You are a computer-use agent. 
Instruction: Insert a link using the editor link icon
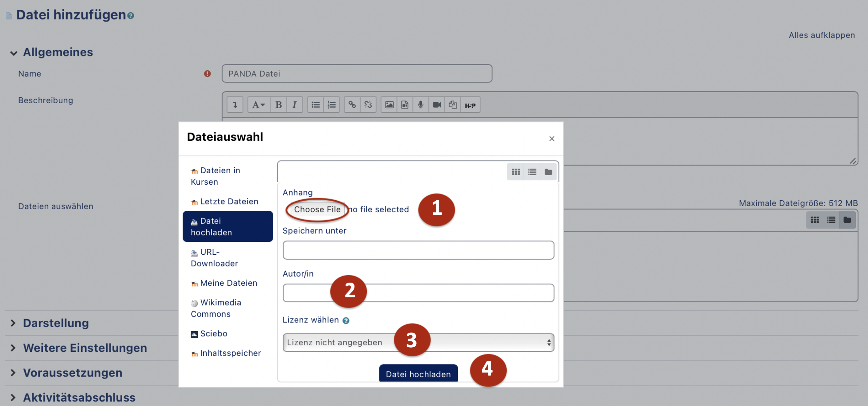(352, 105)
